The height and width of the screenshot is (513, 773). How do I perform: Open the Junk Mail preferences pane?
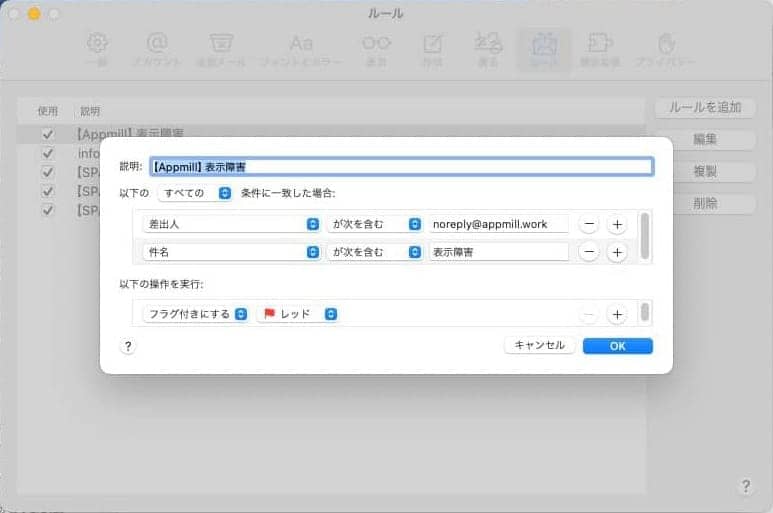pyautogui.click(x=221, y=49)
